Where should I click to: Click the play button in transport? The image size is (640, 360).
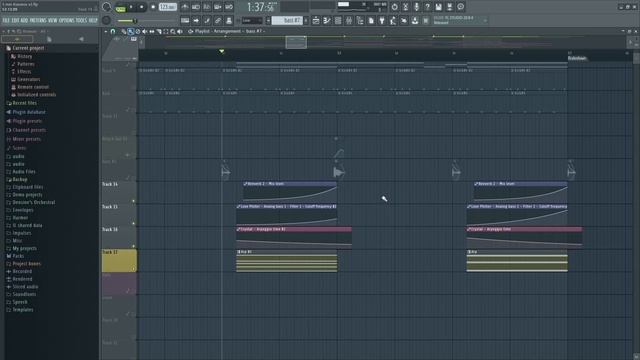tap(131, 7)
